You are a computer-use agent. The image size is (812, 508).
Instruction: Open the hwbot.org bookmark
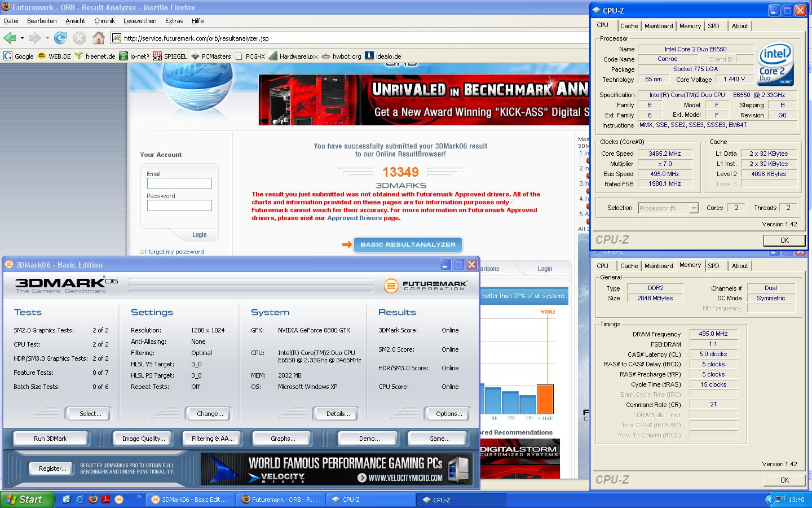click(341, 56)
